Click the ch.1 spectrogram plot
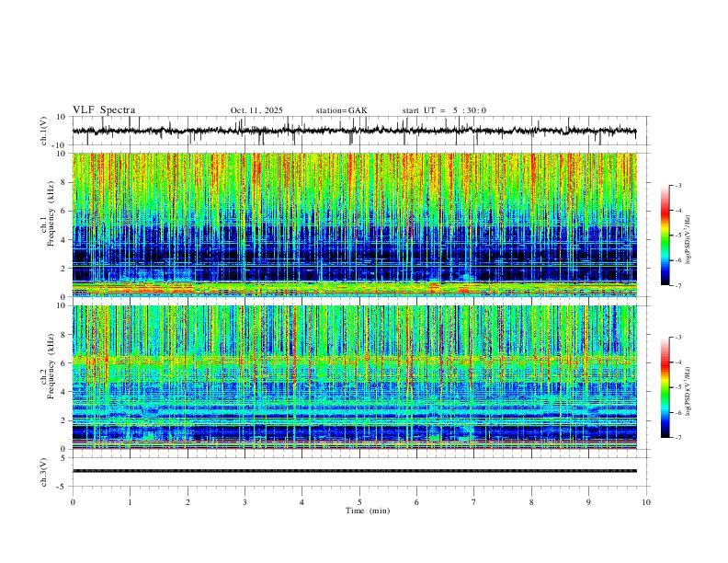728x563 pixels. [x=355, y=224]
